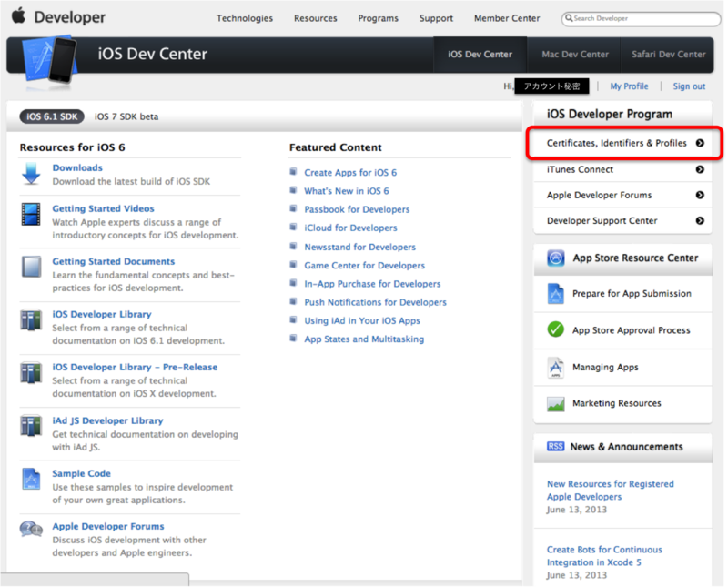This screenshot has height=587, width=728.
Task: Open Sample Code link
Action: point(81,473)
